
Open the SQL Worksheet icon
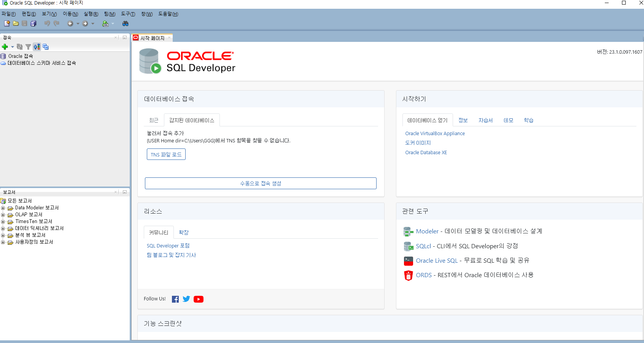coord(105,24)
